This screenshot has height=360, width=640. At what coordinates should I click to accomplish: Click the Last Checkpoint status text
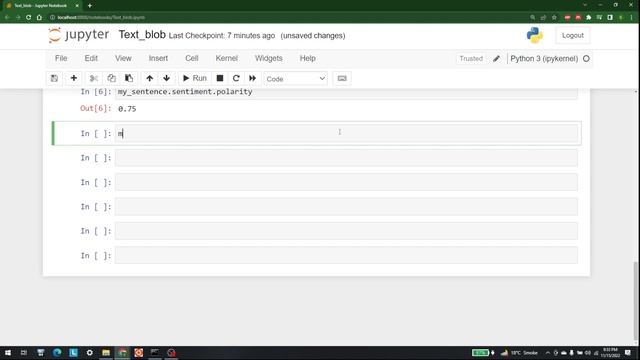point(222,36)
